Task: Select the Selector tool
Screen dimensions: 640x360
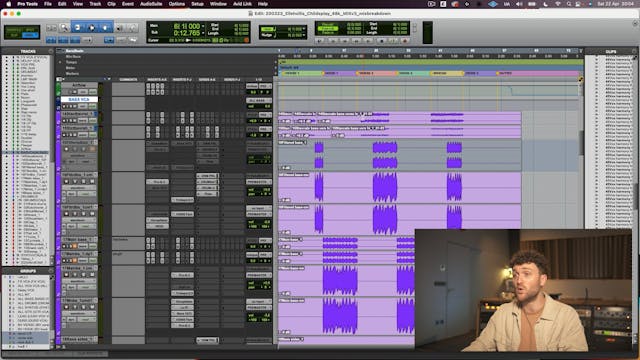Action: (91, 28)
